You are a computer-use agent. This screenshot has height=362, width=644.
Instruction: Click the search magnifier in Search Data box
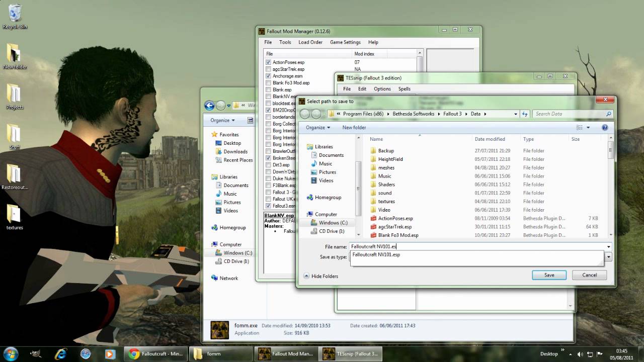[608, 114]
